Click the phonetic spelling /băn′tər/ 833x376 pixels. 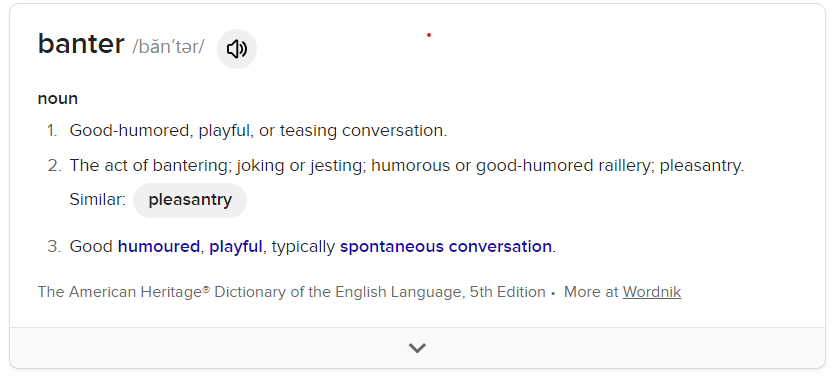tap(168, 47)
